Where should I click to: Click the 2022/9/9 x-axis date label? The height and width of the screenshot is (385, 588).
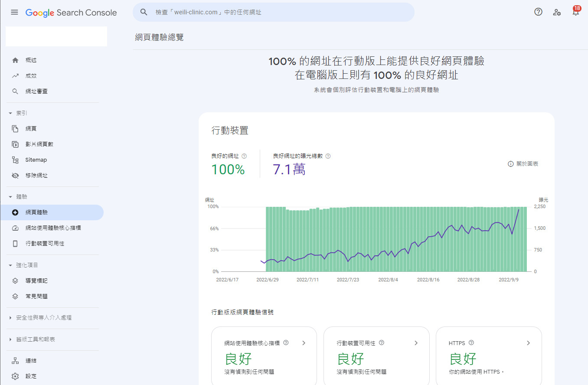[509, 280]
